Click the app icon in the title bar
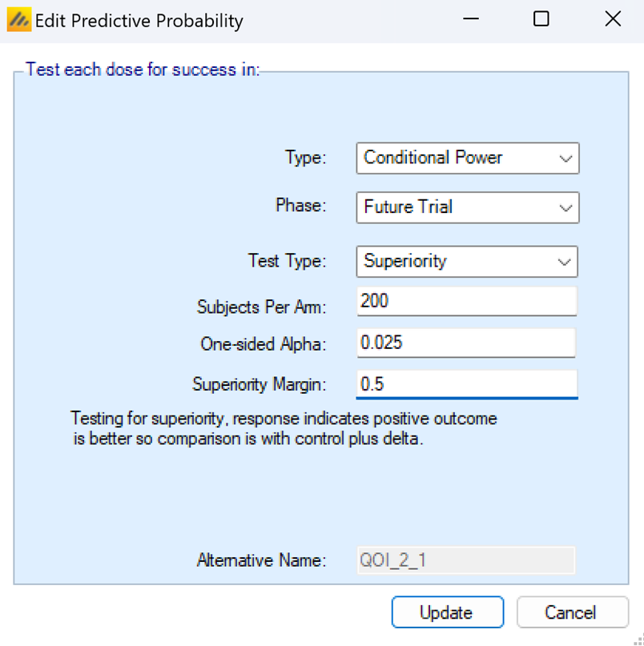Screen dimensions: 644x646 (x=19, y=20)
